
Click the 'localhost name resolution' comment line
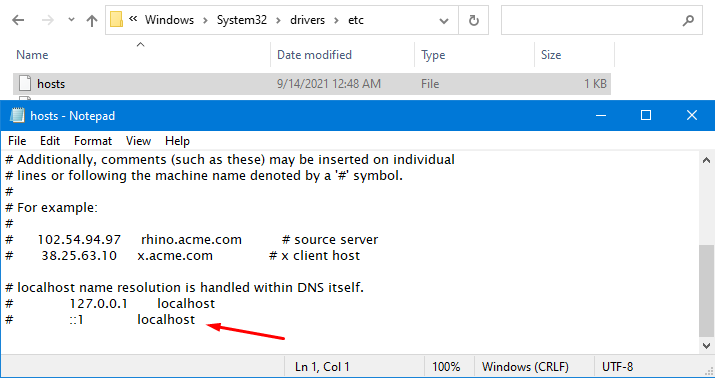[x=185, y=288]
